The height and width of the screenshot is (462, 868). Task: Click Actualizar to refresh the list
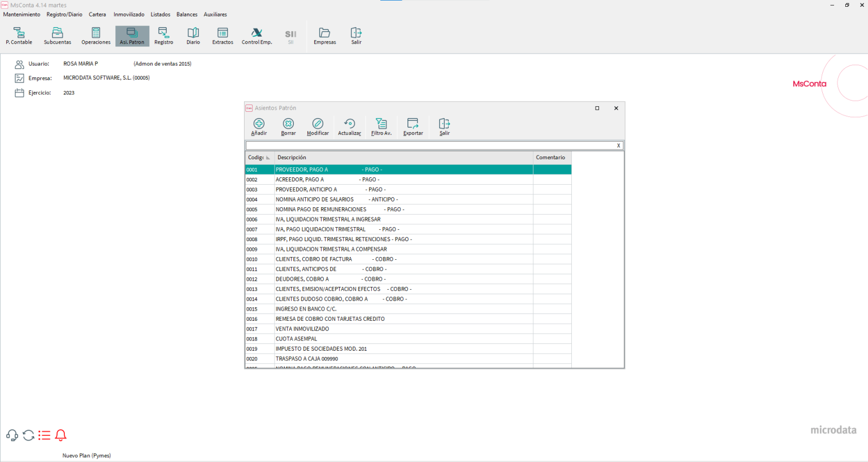(349, 127)
